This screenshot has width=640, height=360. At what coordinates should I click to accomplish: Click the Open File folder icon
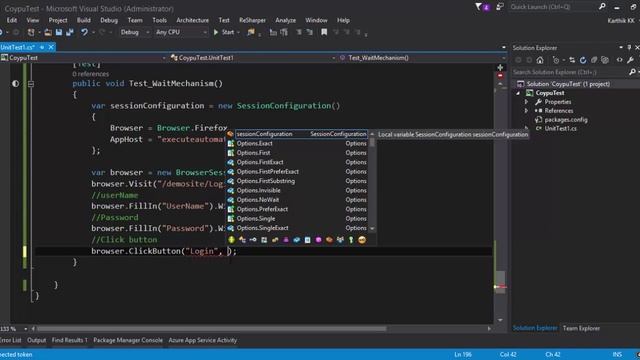pyautogui.click(x=48, y=32)
